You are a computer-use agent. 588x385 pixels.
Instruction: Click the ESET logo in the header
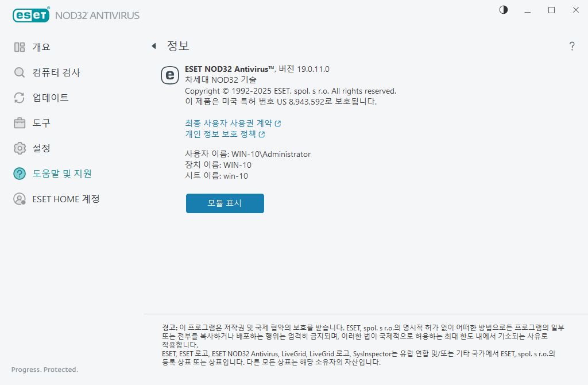pos(31,15)
